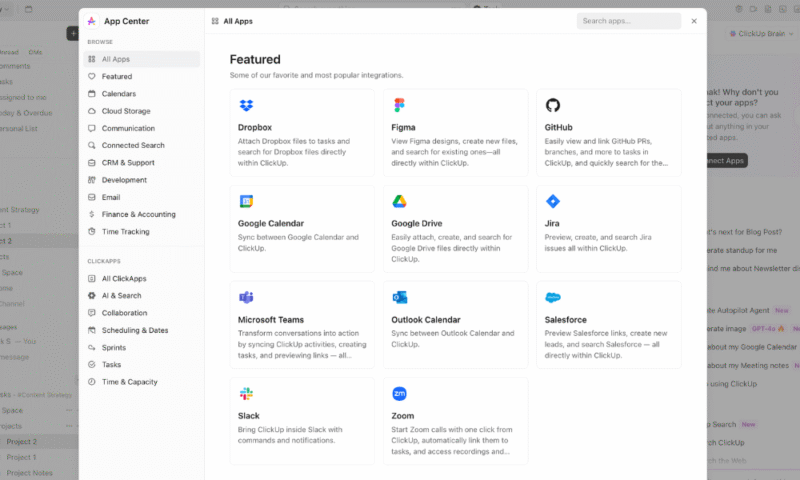This screenshot has height=480, width=800.
Task: Open the Salesforce card title
Action: [565, 320]
